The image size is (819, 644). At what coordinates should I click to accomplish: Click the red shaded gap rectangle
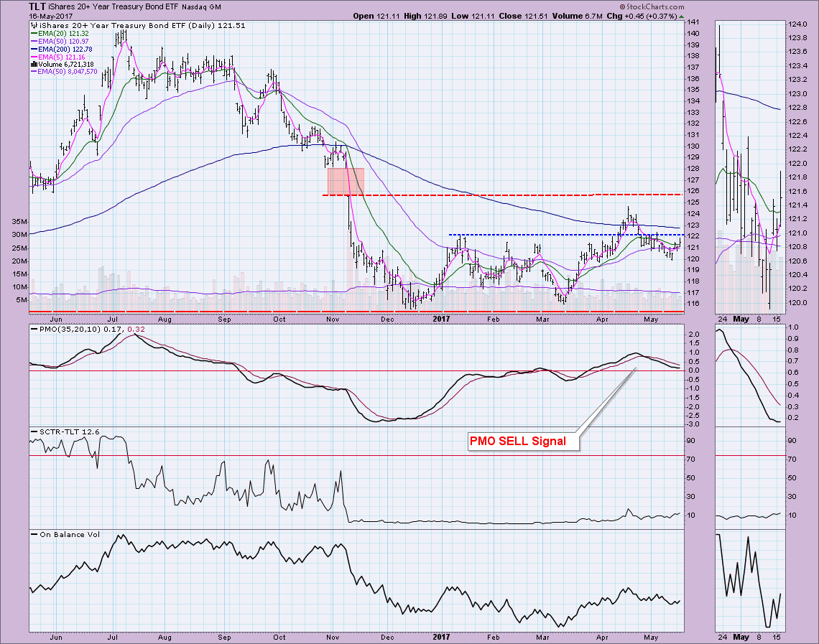(x=346, y=180)
